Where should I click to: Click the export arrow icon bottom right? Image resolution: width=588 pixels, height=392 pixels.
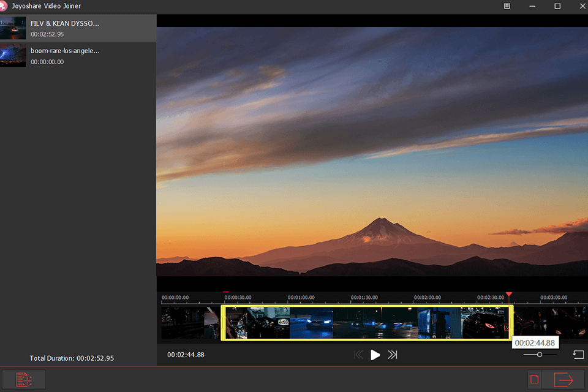563,379
